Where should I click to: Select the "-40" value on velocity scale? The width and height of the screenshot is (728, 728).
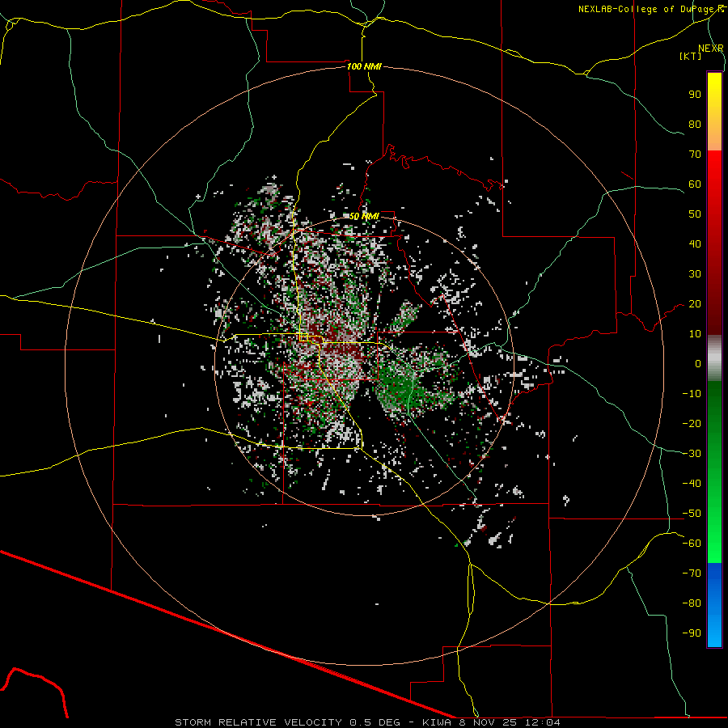(692, 484)
